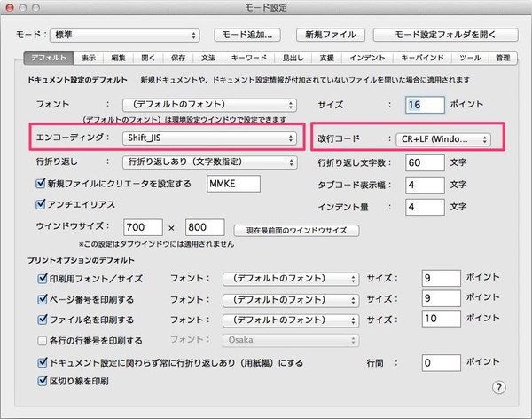Open the 行折り返し dropdown menu

point(208,162)
